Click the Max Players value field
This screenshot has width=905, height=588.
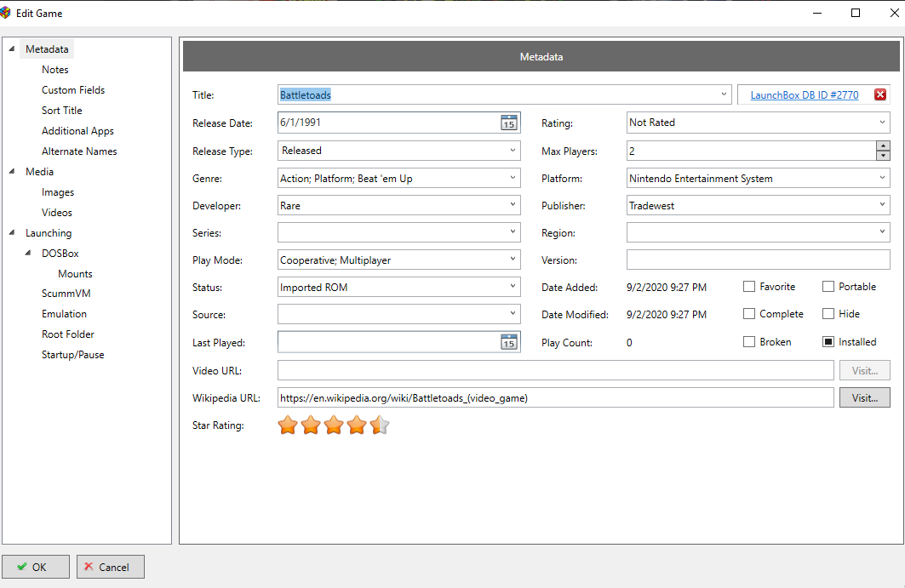pos(751,151)
